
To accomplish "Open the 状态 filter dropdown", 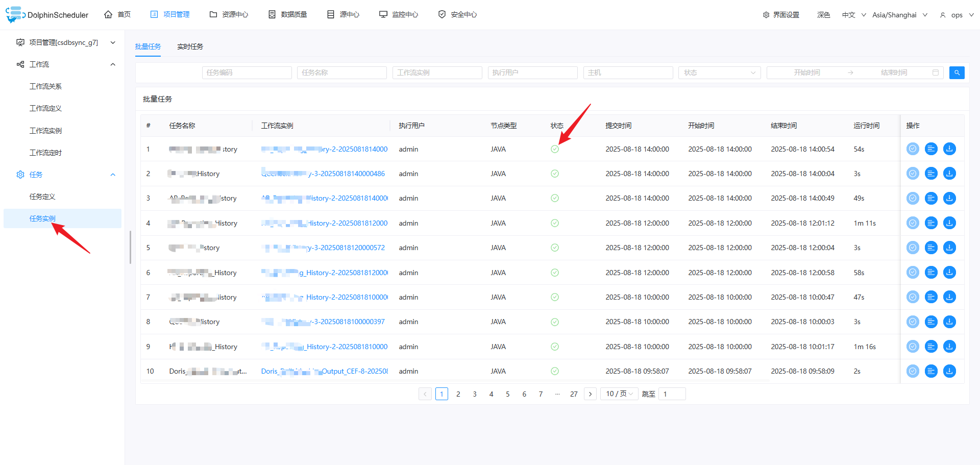I will 719,72.
